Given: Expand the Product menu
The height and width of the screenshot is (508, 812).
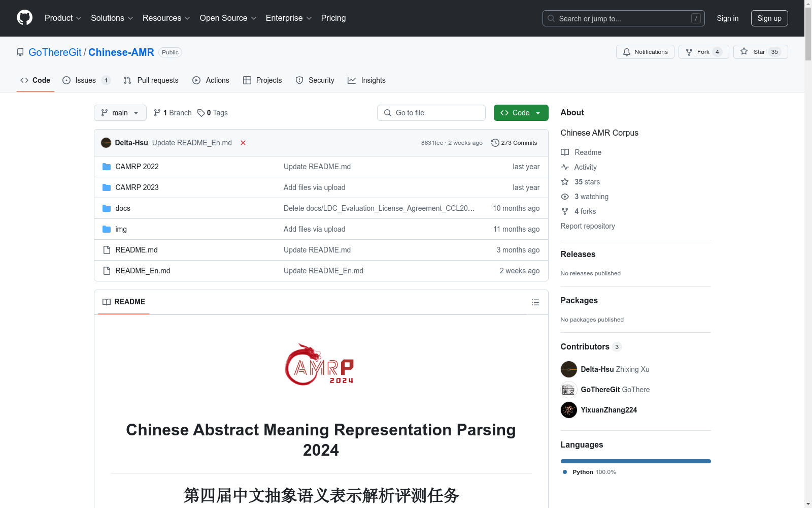Looking at the screenshot, I should coord(63,18).
